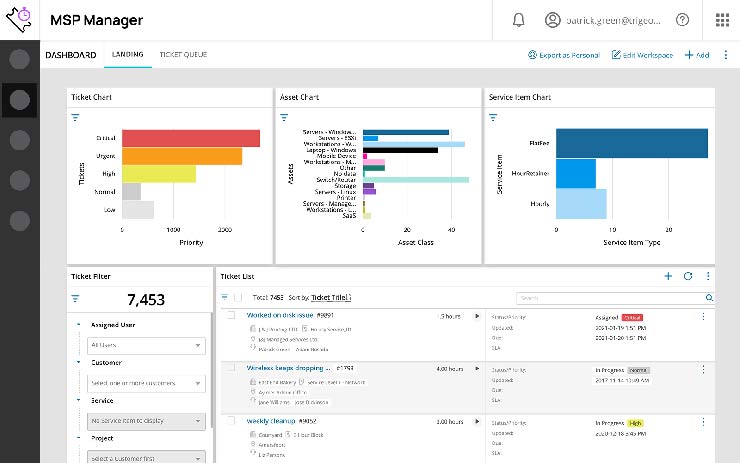Tick checkbox for 'Worked on disk issue' ticket
The width and height of the screenshot is (740, 463).
(230, 316)
